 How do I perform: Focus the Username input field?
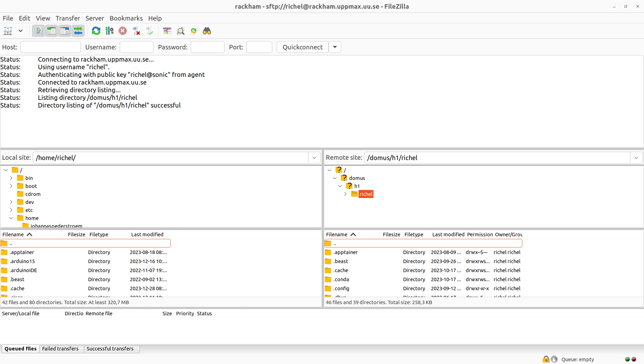pyautogui.click(x=136, y=47)
